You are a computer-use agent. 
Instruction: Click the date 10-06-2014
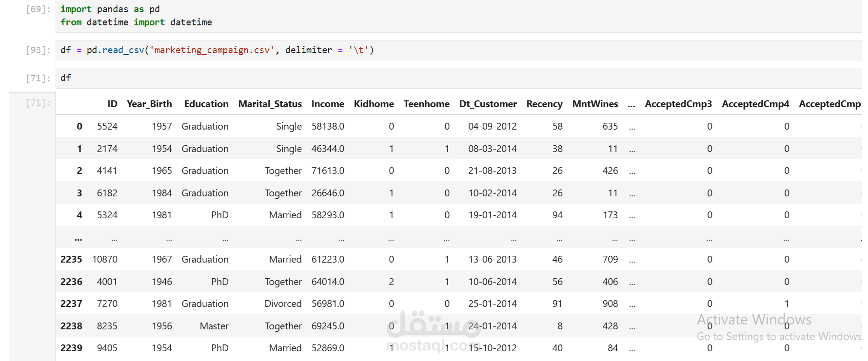pos(493,282)
